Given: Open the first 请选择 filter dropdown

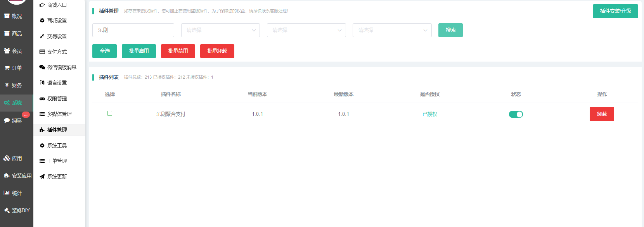Looking at the screenshot, I should click(x=220, y=30).
